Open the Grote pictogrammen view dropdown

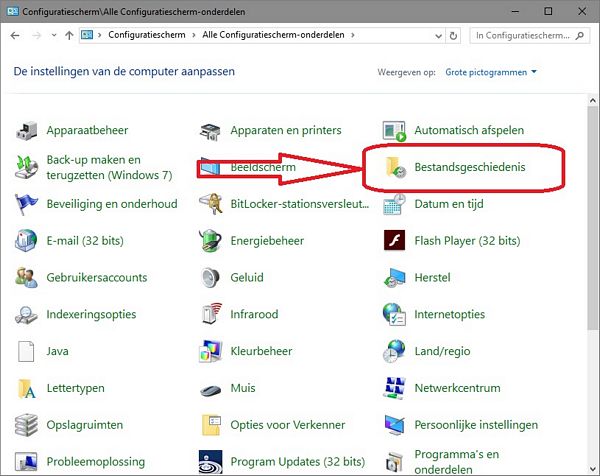pos(491,72)
